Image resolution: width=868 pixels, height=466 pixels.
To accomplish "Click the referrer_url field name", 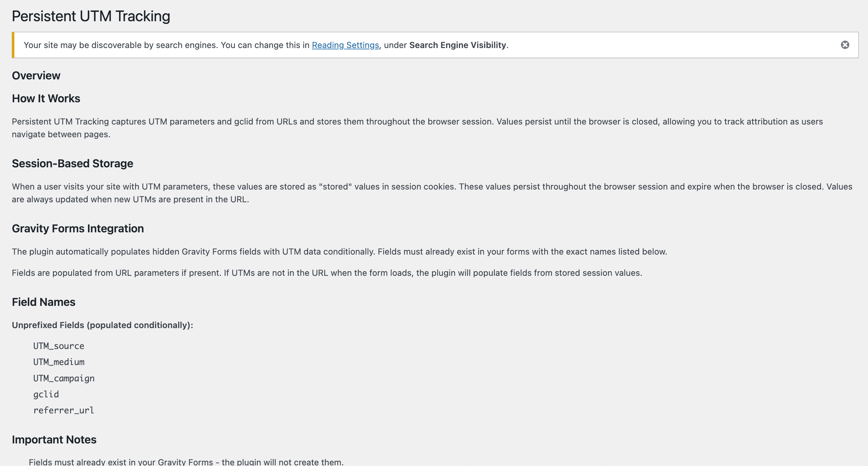I will pyautogui.click(x=63, y=410).
